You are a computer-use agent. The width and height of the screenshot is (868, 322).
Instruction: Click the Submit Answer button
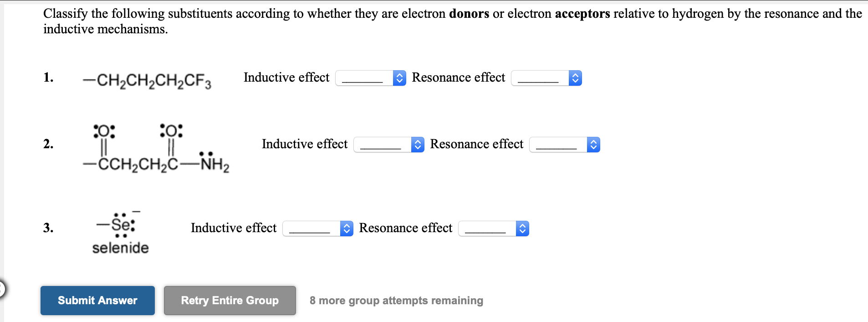point(97,300)
